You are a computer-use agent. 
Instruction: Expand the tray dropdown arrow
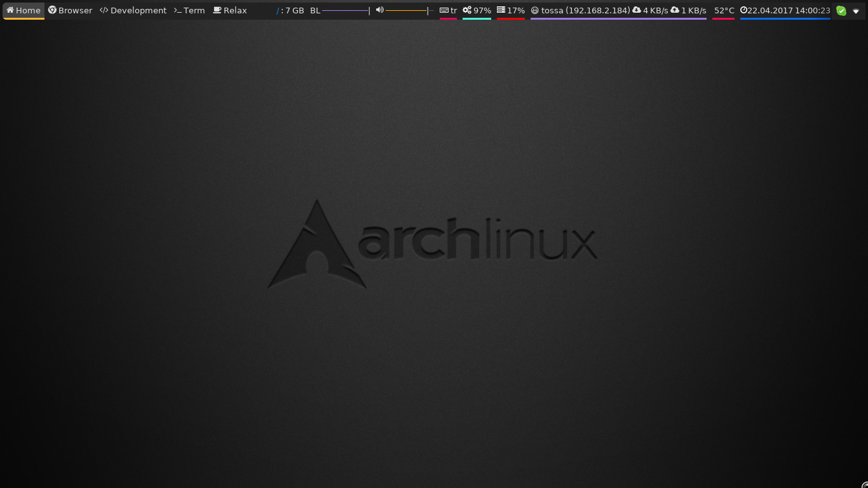coord(856,11)
